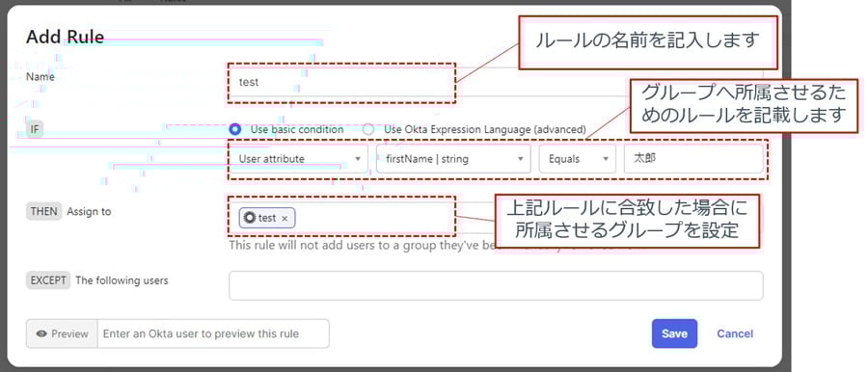Click the EXCEPT badge label
Image resolution: width=868 pixels, height=372 pixels.
48,280
